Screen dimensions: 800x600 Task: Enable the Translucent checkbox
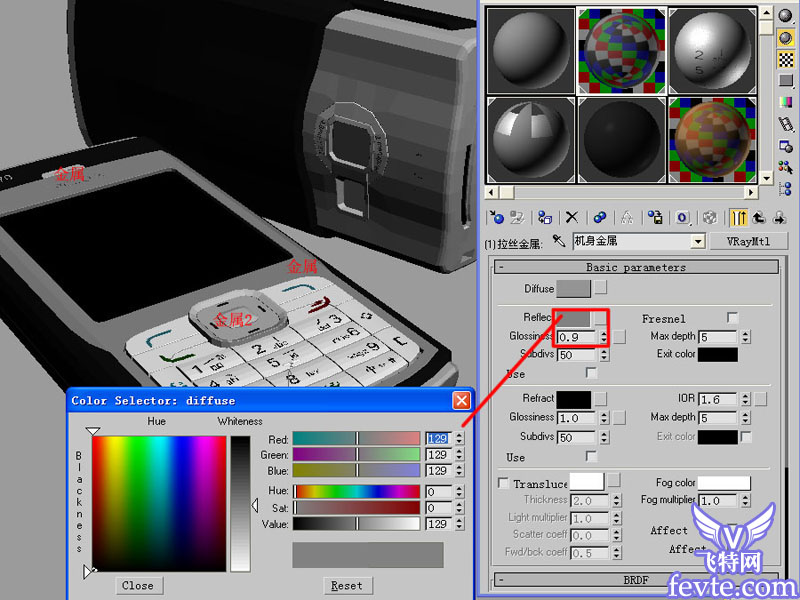[x=503, y=483]
